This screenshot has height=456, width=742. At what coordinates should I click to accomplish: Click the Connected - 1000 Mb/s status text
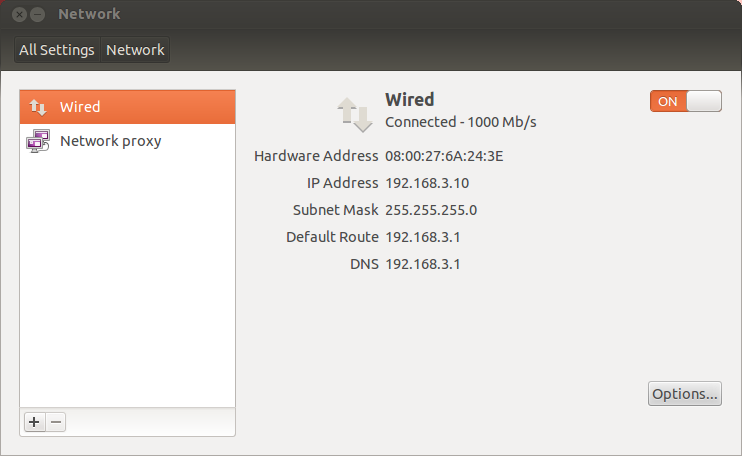(461, 122)
